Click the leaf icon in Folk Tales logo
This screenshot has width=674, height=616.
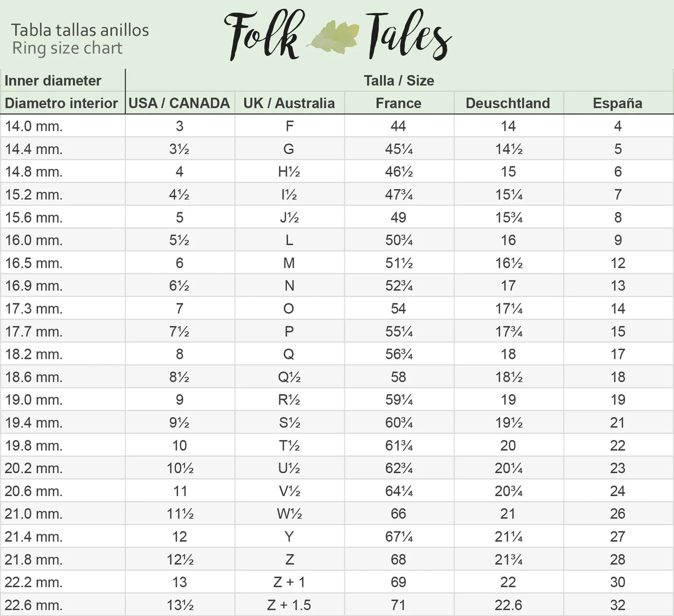334,36
